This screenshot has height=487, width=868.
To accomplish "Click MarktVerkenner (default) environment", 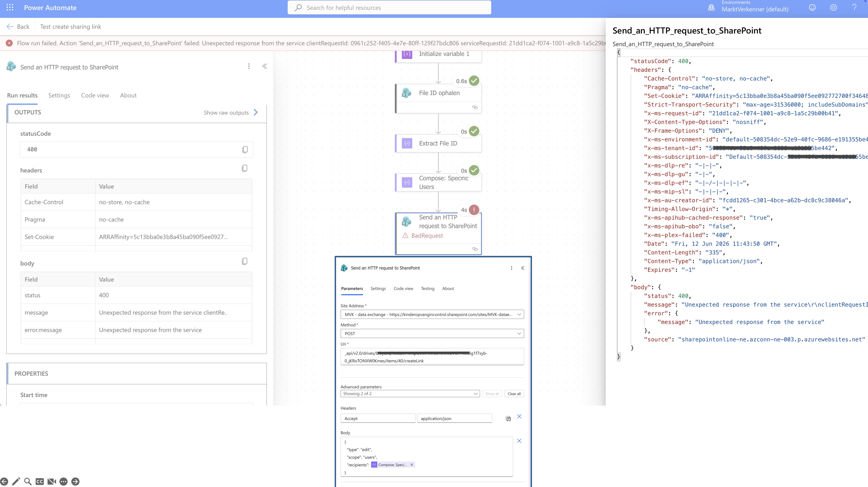I will pyautogui.click(x=755, y=10).
